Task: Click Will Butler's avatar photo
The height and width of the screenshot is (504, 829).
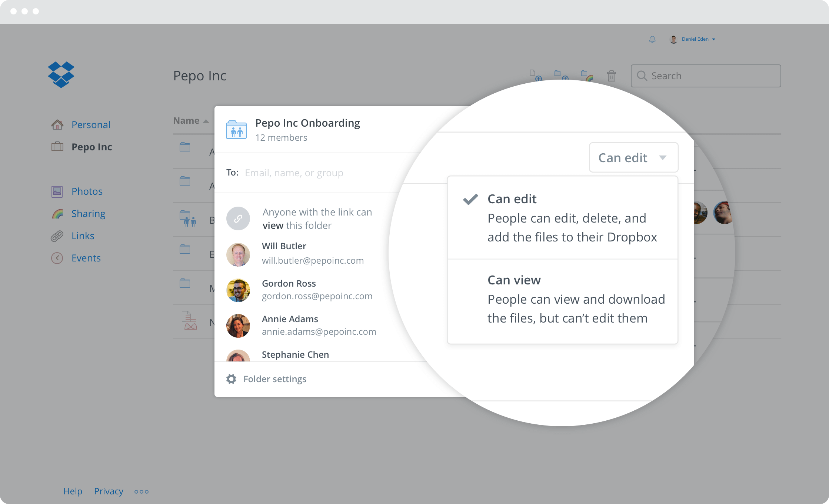Action: pyautogui.click(x=238, y=254)
